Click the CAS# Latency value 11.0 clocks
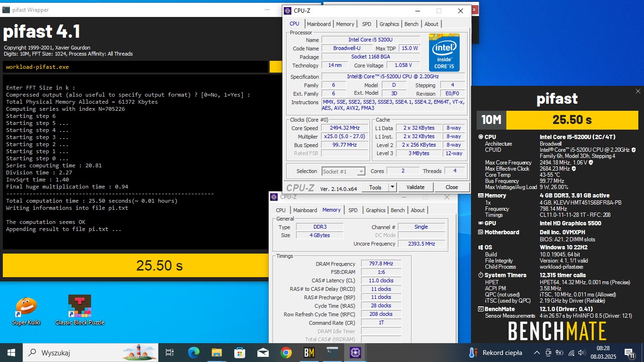The width and height of the screenshot is (644, 362). (381, 280)
